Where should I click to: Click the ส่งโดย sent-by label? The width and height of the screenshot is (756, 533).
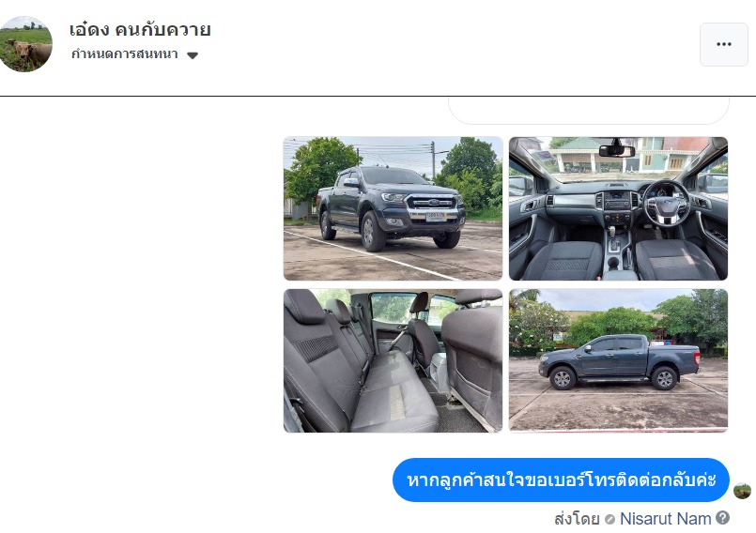point(577,519)
